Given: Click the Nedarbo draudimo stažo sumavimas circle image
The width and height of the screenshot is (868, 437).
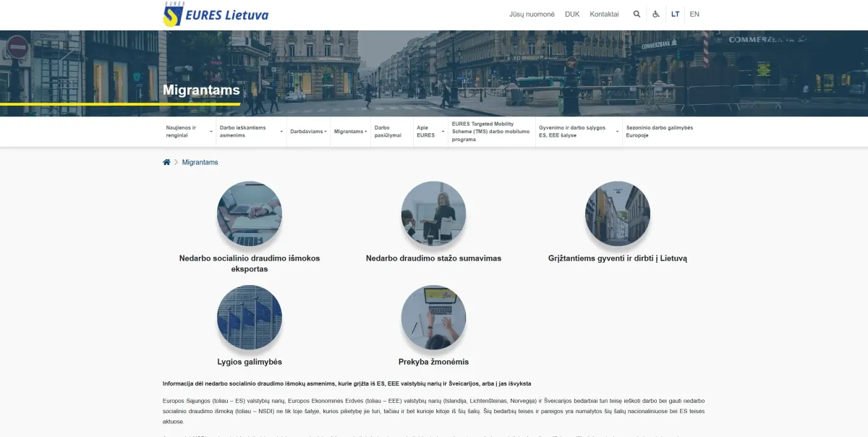Looking at the screenshot, I should [x=433, y=213].
